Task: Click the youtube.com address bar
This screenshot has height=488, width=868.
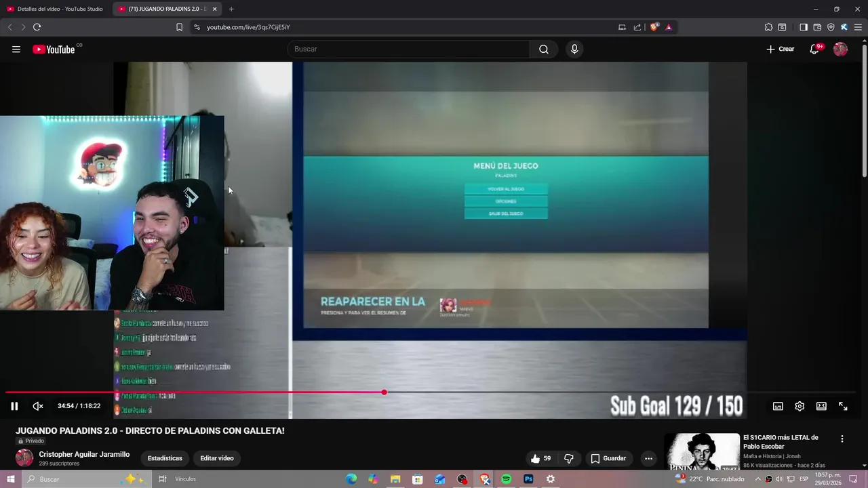Action: (407, 27)
